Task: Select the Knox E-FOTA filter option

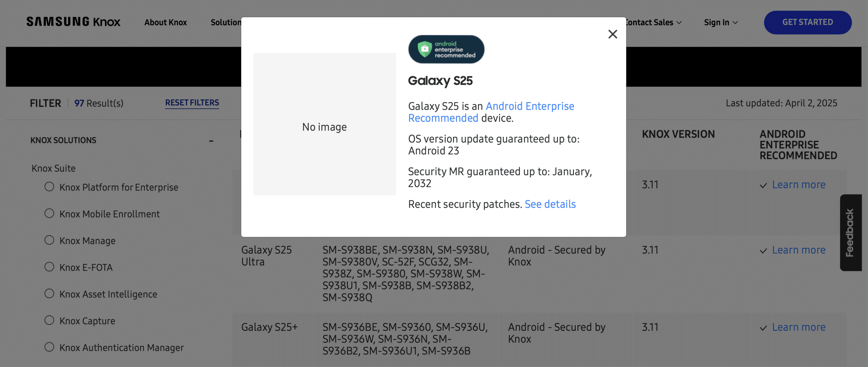Action: coord(49,267)
